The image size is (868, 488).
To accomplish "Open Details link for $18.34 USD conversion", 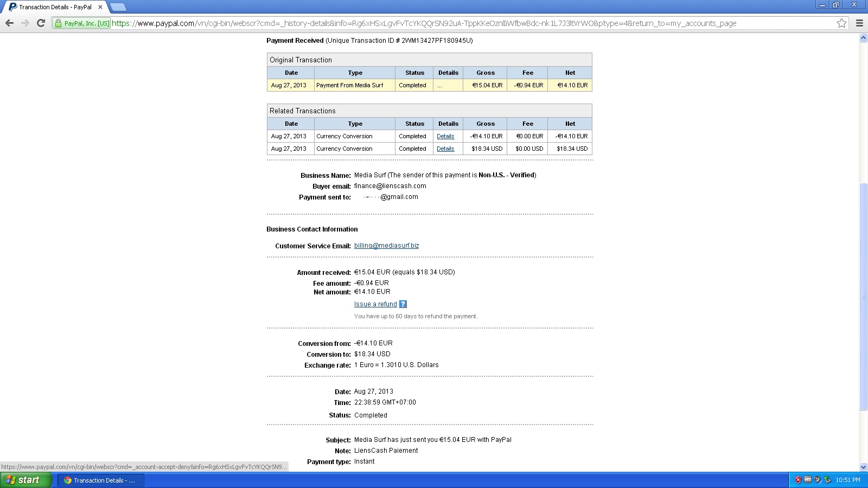I will [x=445, y=149].
